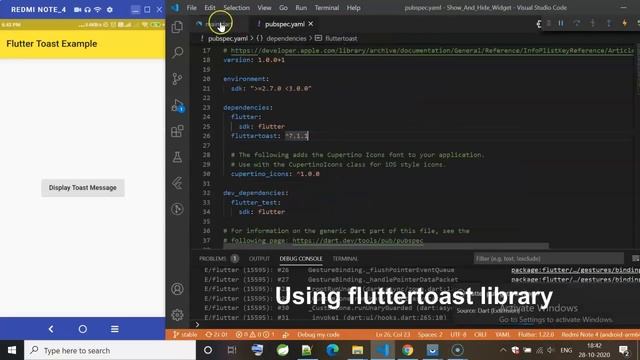Click Step Over in the debug toolbar
The height and width of the screenshot is (360, 640).
pyautogui.click(x=577, y=24)
